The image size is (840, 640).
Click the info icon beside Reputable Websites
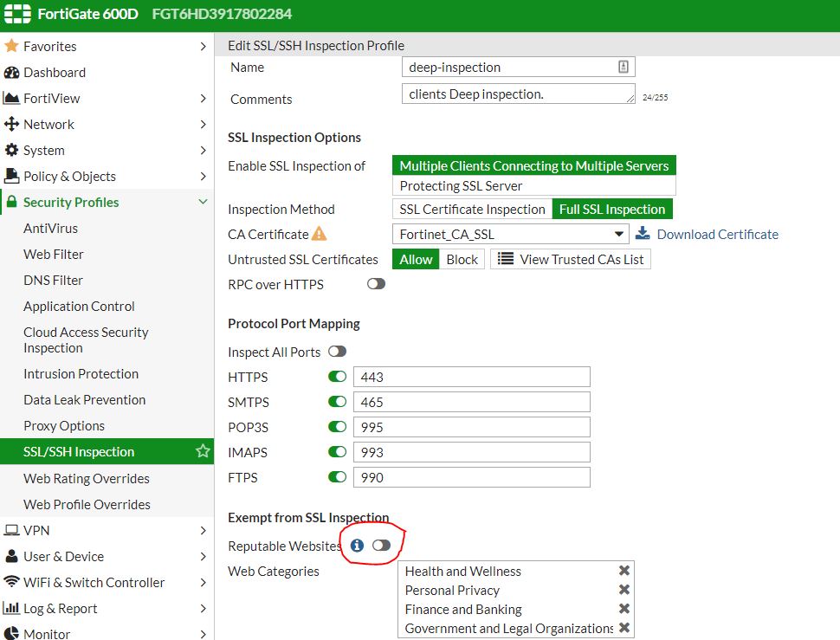tap(358, 546)
